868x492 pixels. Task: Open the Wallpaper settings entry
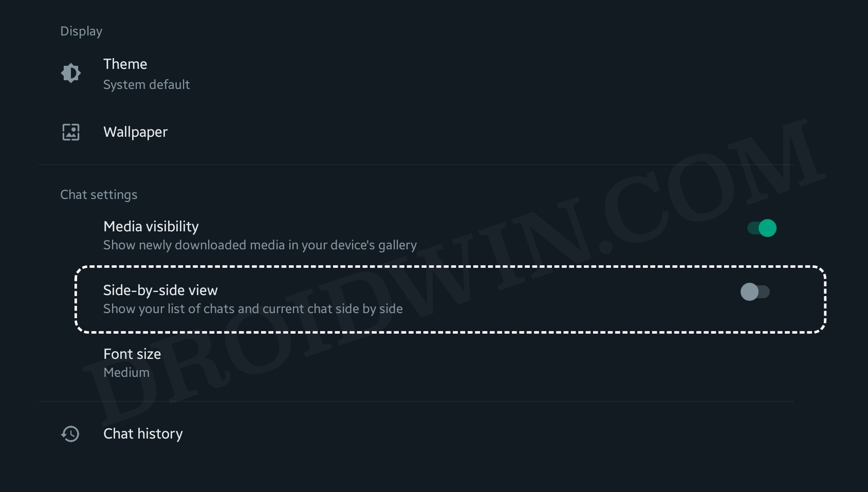tap(136, 132)
